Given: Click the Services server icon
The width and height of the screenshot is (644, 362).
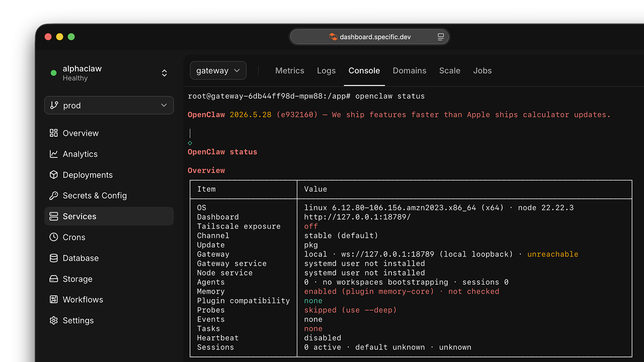Looking at the screenshot, I should click(x=53, y=216).
